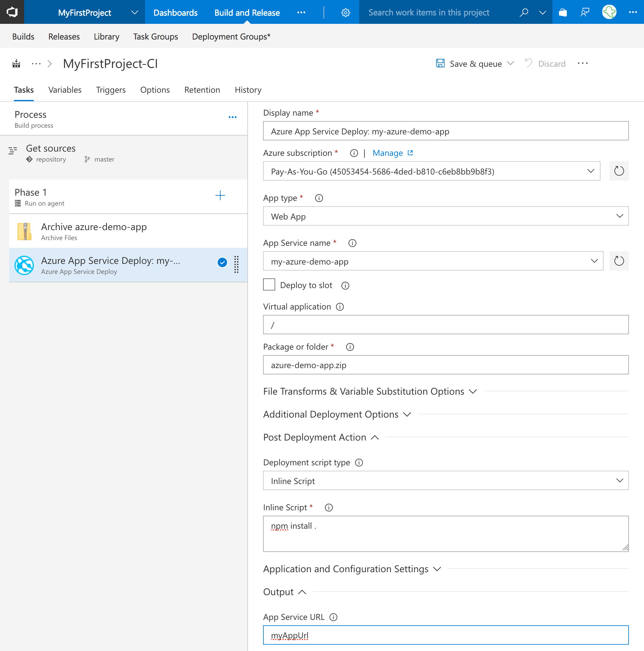Viewport: 644px width, 651px height.
Task: Switch to the Options tab
Action: [x=155, y=90]
